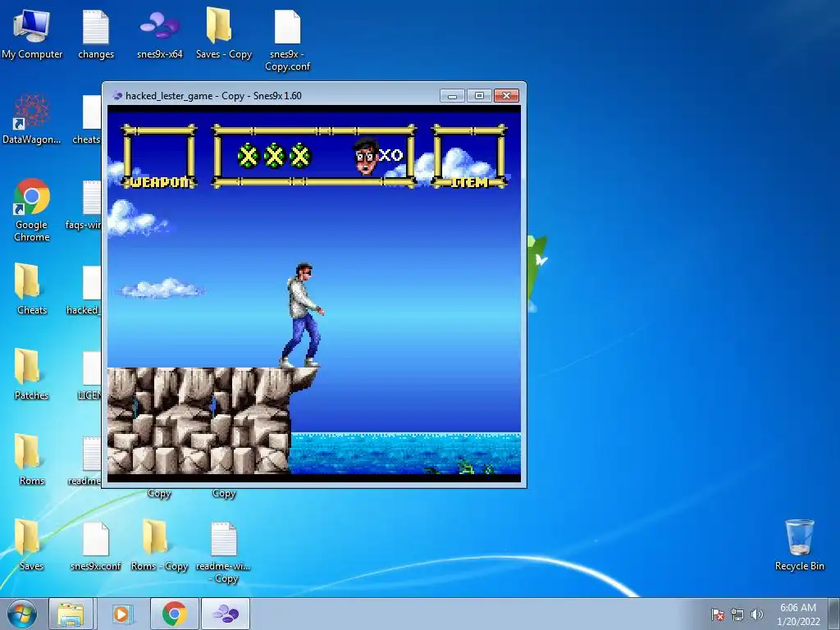This screenshot has width=840, height=630.
Task: Open Windows Media Player from taskbar
Action: (121, 614)
